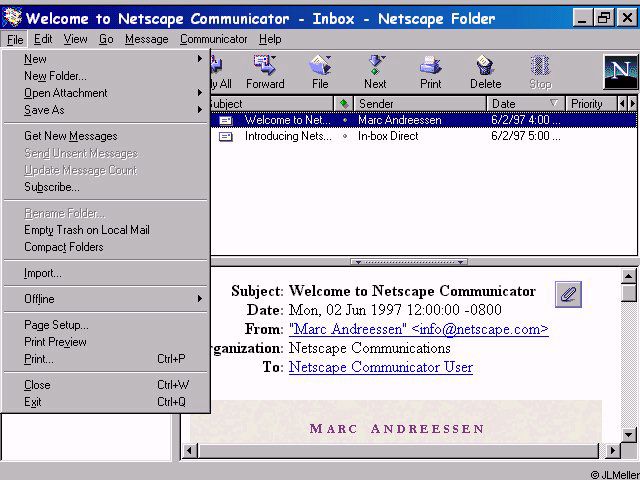640x480 pixels.
Task: Choose Subscribe... from the menu
Action: pyautogui.click(x=106, y=187)
